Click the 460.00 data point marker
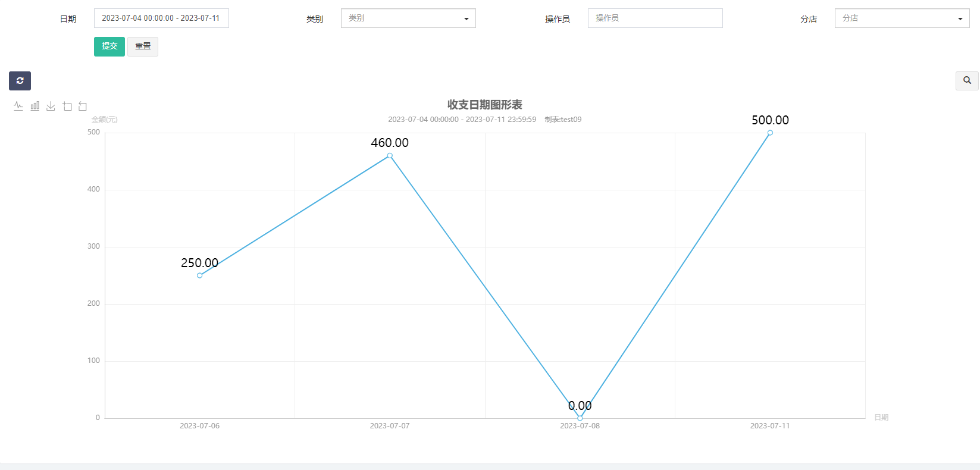The image size is (980, 470). pos(390,156)
